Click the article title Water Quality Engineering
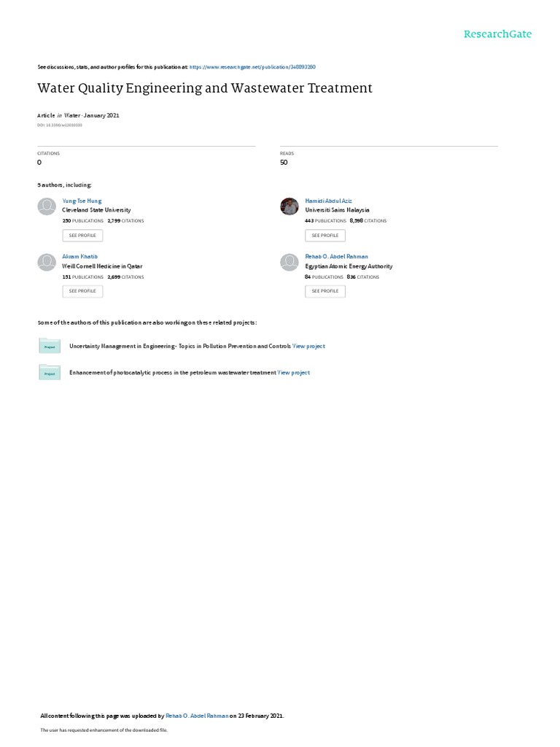Viewport: 560px width, 747px height. click(205, 88)
